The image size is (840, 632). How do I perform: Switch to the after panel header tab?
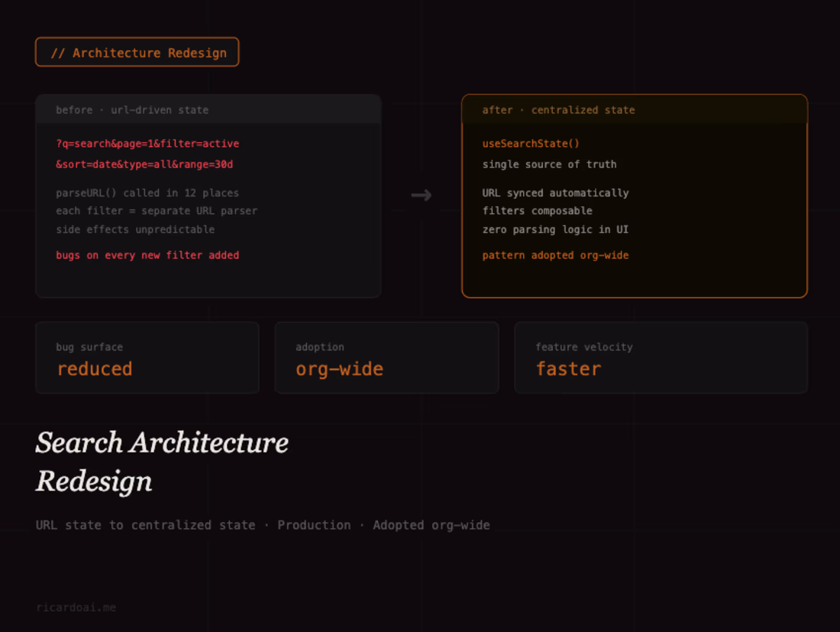557,109
